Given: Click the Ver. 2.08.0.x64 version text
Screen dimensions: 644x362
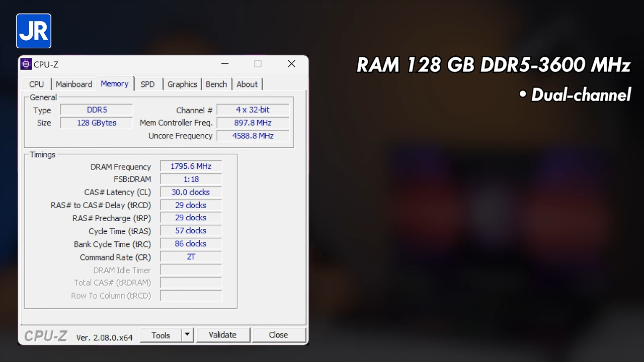Looking at the screenshot, I should 104,337.
